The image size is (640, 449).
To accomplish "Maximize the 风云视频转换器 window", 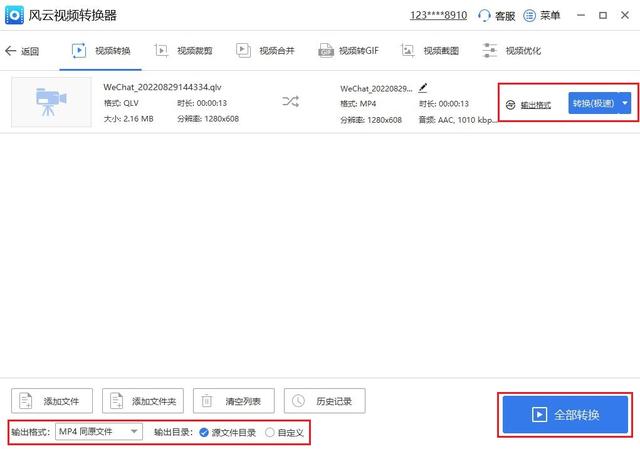I will tap(603, 16).
